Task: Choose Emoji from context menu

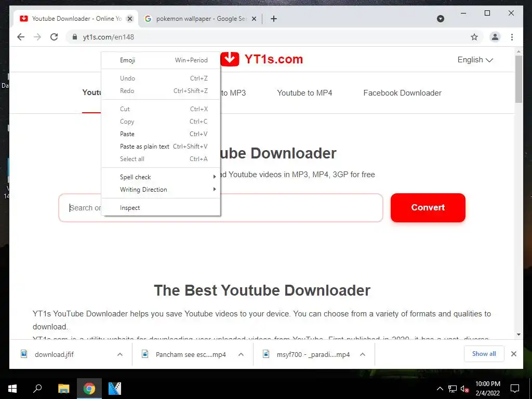Action: pos(161,60)
